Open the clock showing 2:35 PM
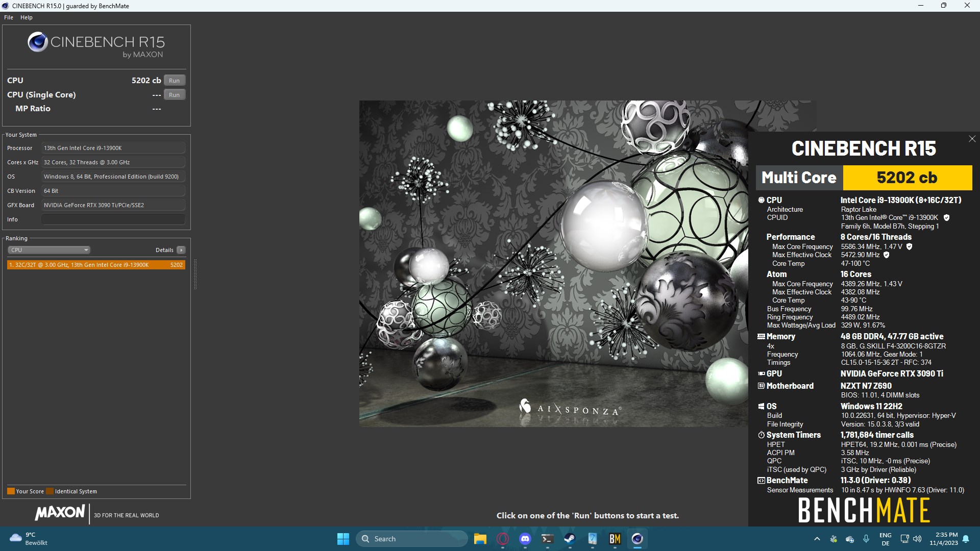Screen dimensions: 980x551 tap(944, 539)
